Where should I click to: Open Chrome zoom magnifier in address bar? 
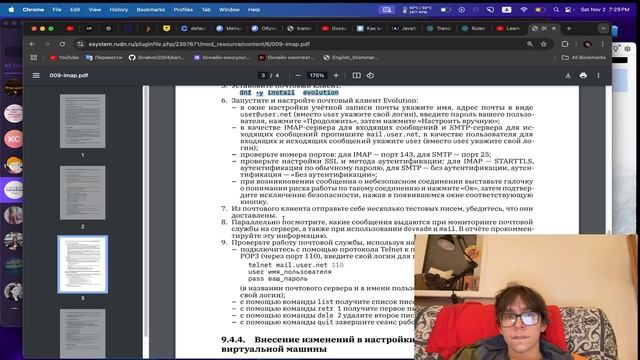(530, 44)
